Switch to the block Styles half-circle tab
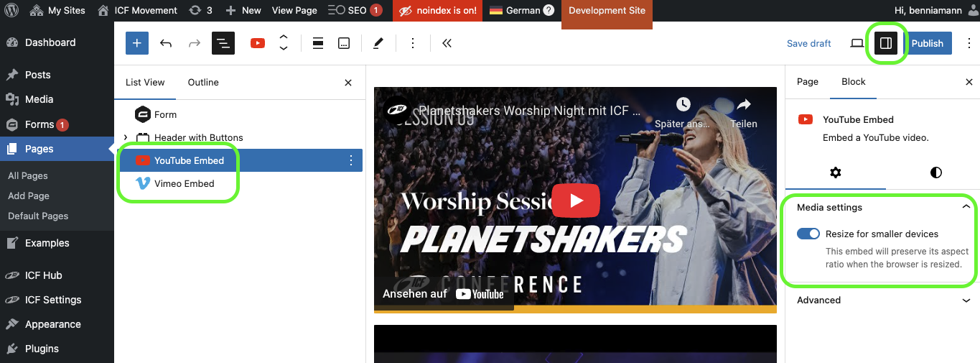Image resolution: width=980 pixels, height=363 pixels. [935, 173]
